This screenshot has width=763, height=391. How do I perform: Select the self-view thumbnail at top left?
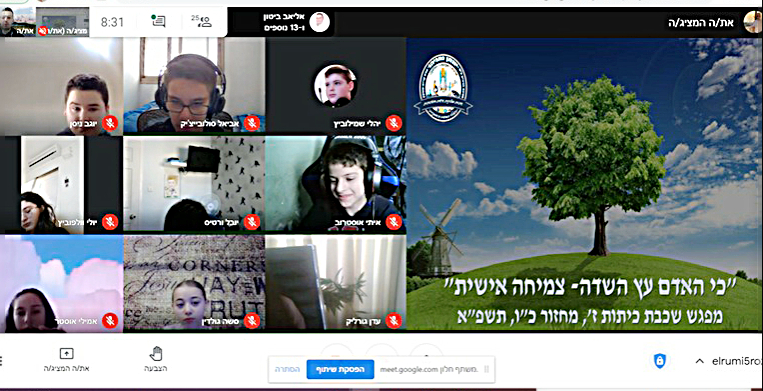click(x=18, y=21)
